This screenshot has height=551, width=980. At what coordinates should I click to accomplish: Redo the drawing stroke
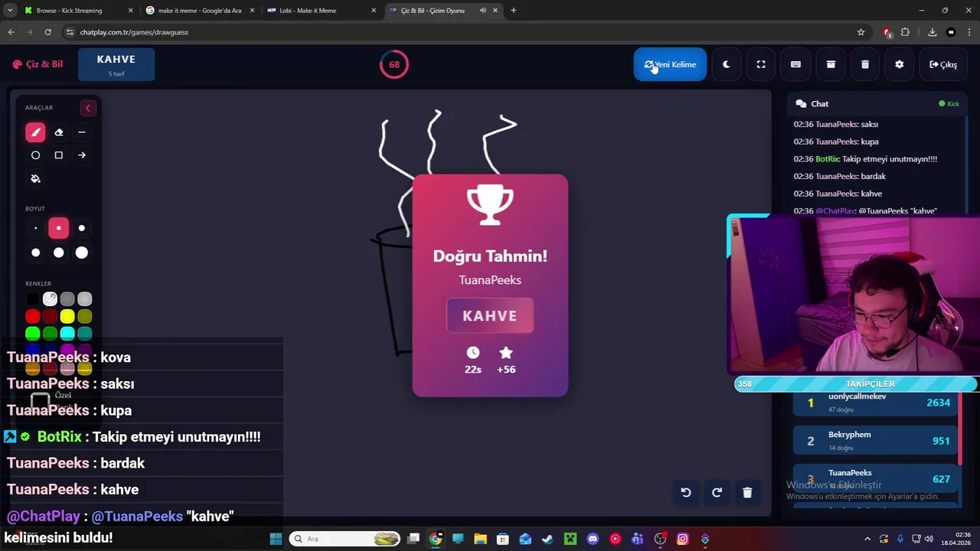pyautogui.click(x=717, y=493)
